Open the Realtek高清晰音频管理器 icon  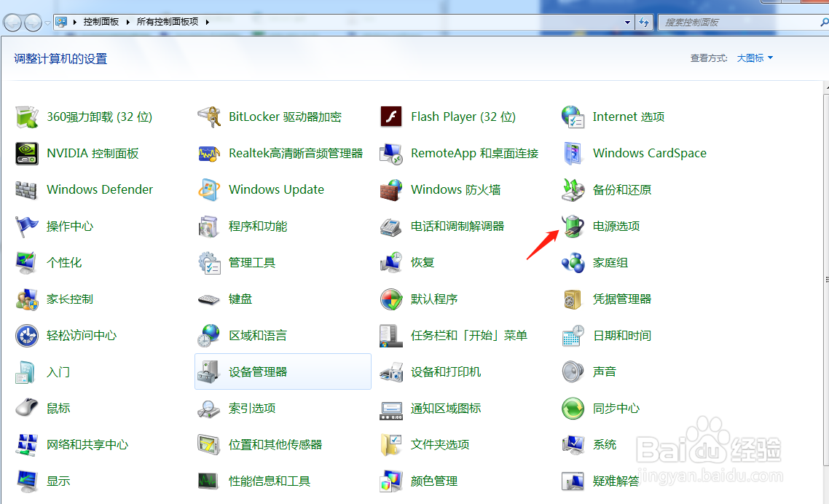pyautogui.click(x=209, y=154)
